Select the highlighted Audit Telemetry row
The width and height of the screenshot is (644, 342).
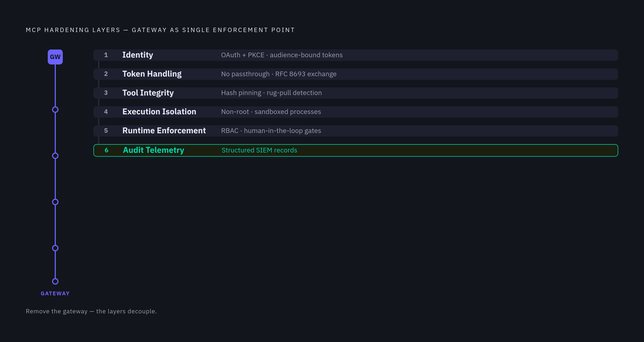(355, 150)
